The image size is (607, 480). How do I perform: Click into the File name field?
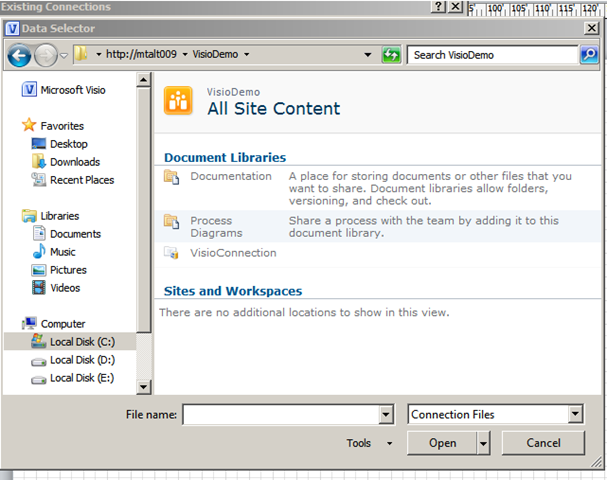coord(281,415)
